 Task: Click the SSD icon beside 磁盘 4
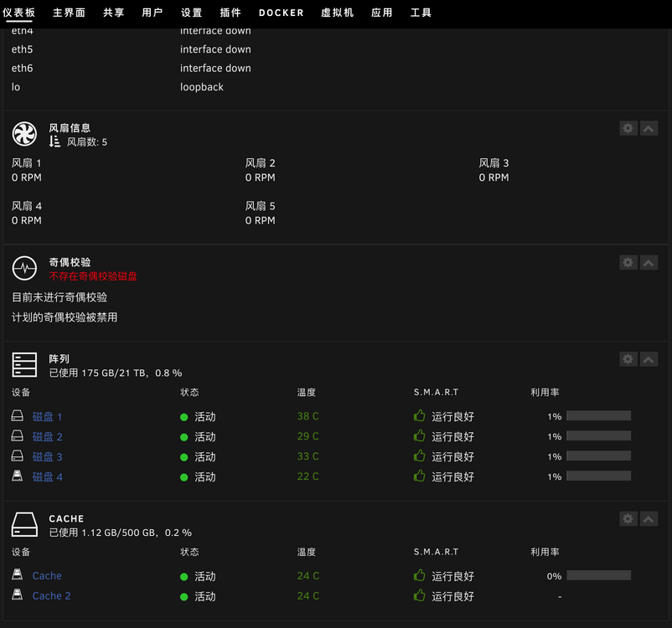[17, 476]
